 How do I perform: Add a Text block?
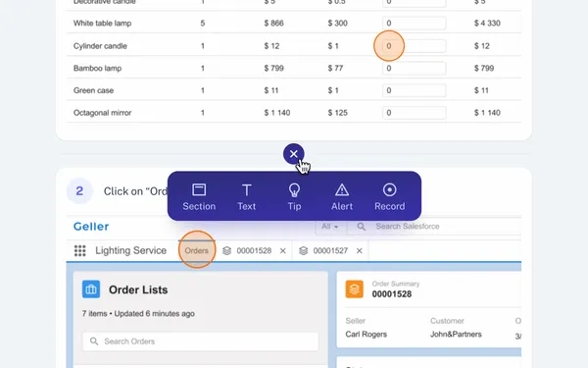click(246, 197)
